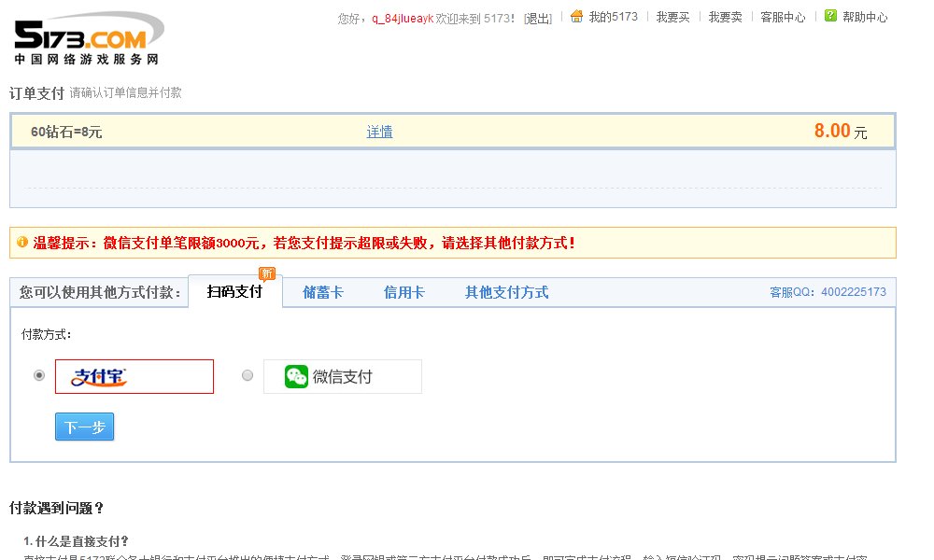Open the 其他支付方式 tab
The image size is (934, 560).
coord(506,293)
